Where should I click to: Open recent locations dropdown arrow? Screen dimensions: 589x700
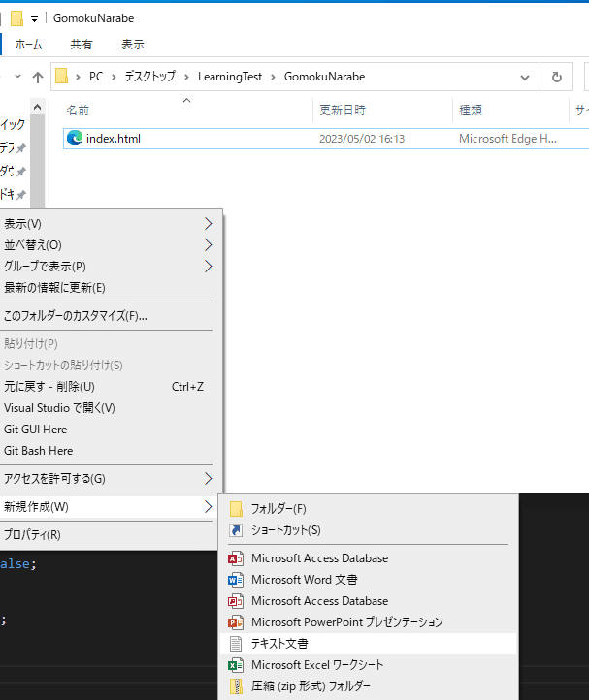(x=17, y=77)
